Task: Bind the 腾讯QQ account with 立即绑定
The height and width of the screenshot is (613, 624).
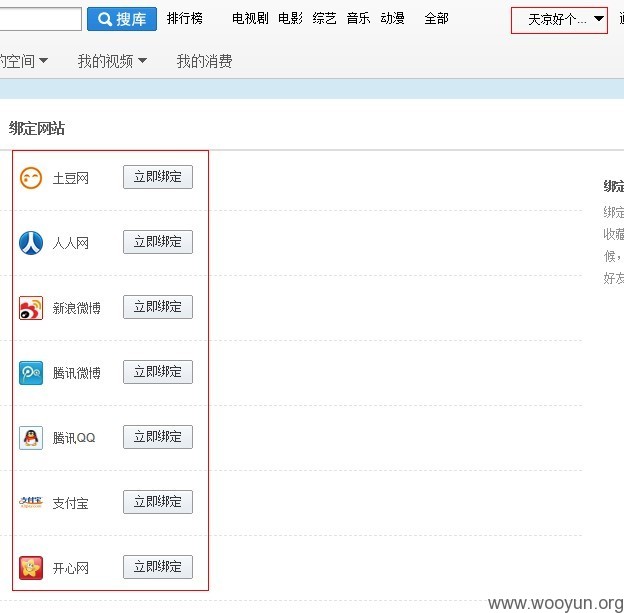Action: tap(158, 437)
